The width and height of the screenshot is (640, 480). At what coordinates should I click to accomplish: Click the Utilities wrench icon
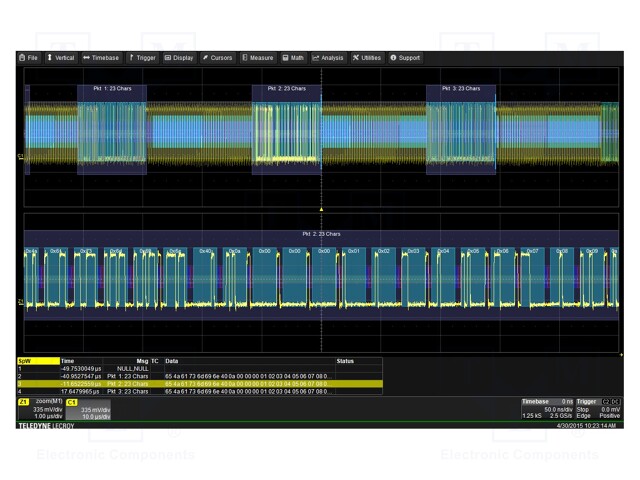[x=355, y=58]
